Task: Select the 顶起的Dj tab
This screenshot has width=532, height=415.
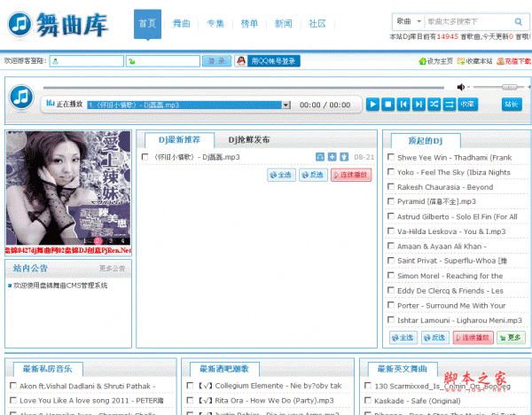Action: click(426, 140)
